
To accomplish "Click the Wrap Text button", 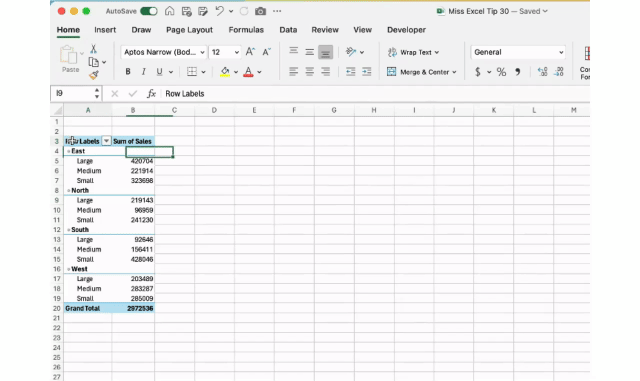I will 413,52.
